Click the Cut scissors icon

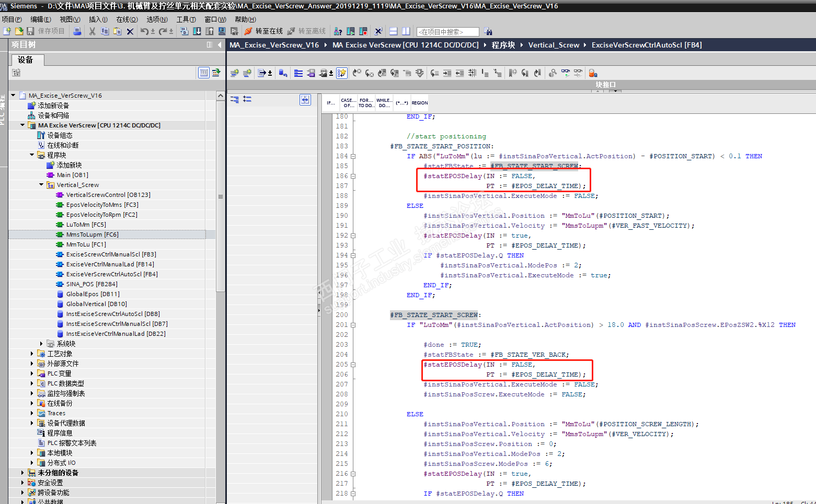[93, 31]
